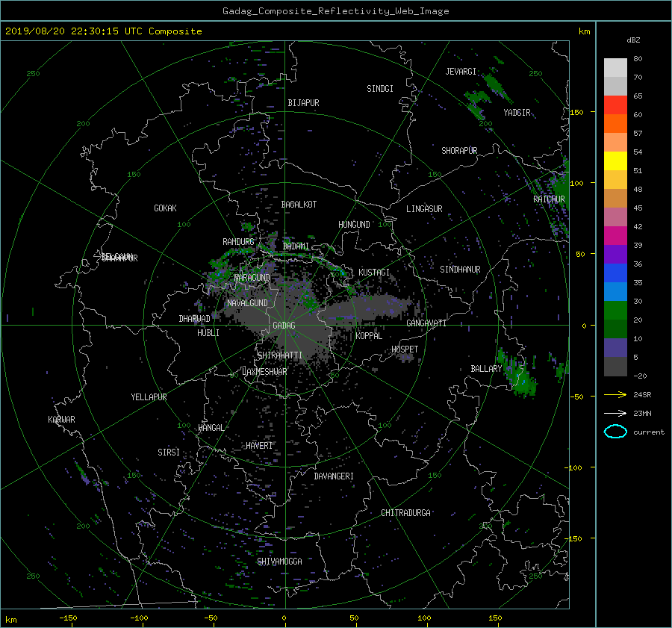The image size is (672, 628).
Task: Click the 2019/08/20 22:30:15 UTC Composite timestamp
Action: pyautogui.click(x=103, y=31)
